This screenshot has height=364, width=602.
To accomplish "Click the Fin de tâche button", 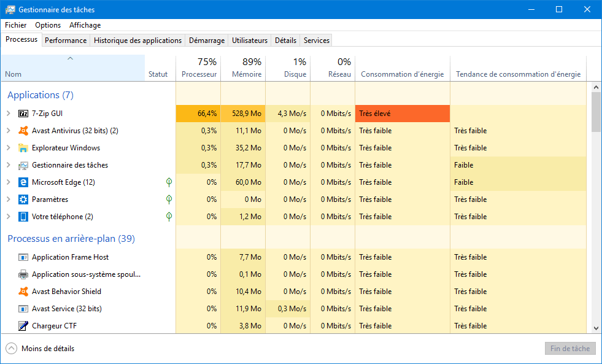I will point(570,349).
